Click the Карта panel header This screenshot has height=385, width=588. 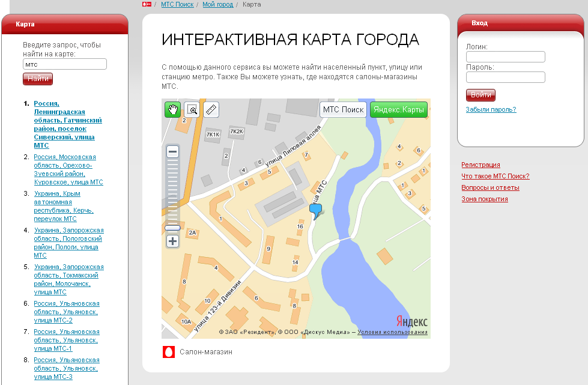(65, 24)
